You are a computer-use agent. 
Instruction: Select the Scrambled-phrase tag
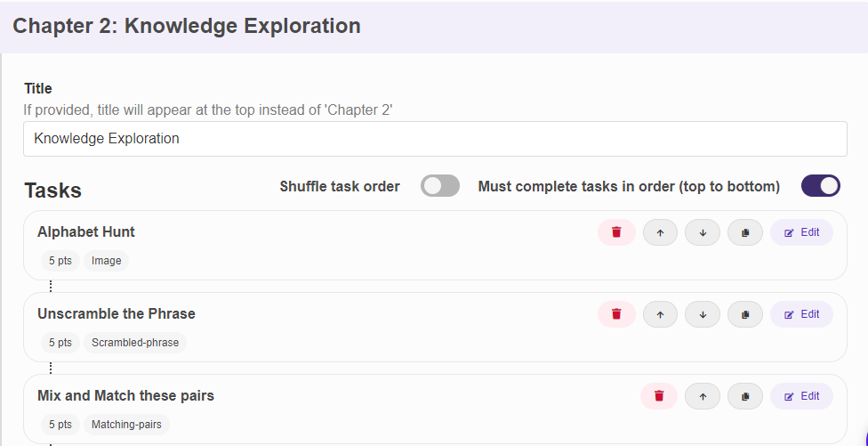pyautogui.click(x=135, y=343)
